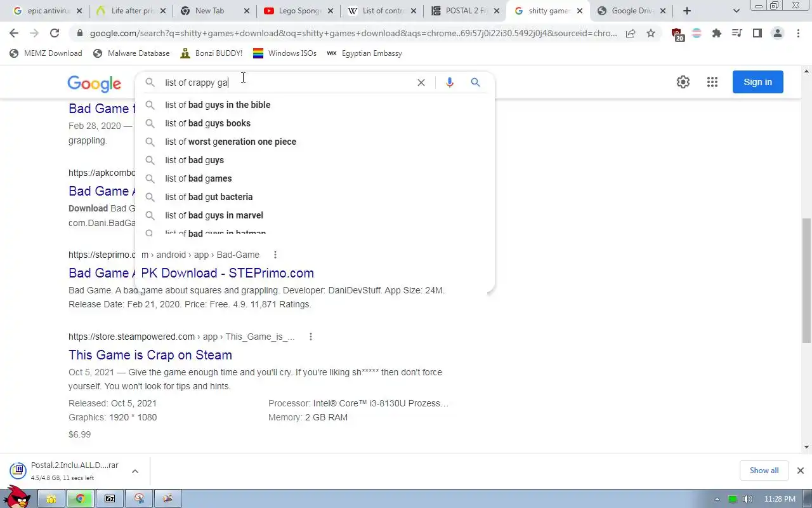The height and width of the screenshot is (508, 812).
Task: Go back with the browser back arrow
Action: tap(14, 34)
